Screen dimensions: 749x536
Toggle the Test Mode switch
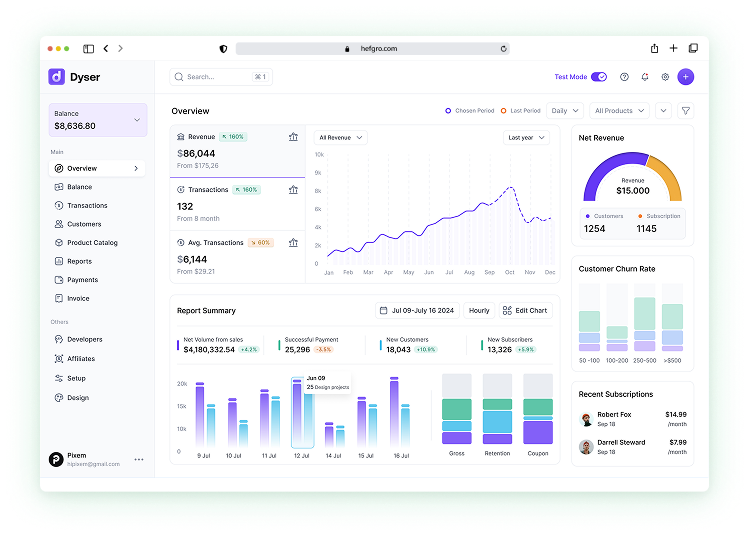click(x=599, y=77)
